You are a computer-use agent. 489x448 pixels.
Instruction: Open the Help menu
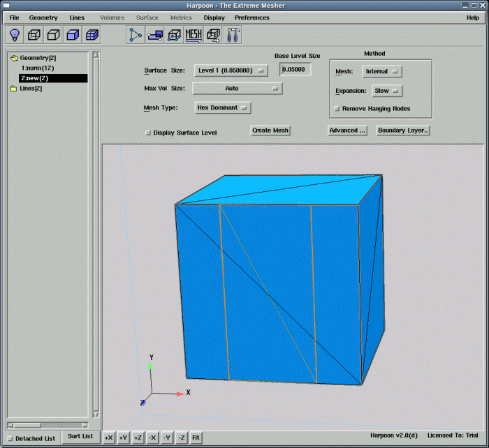click(473, 17)
